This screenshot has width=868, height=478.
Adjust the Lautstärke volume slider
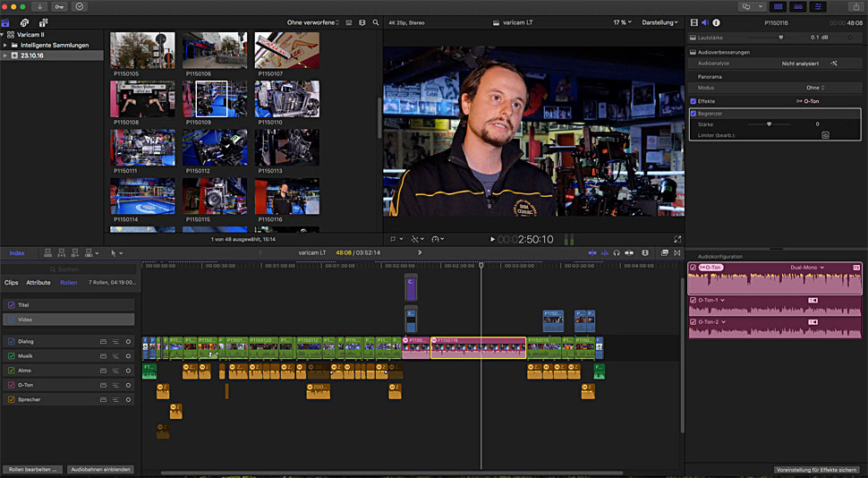(780, 38)
